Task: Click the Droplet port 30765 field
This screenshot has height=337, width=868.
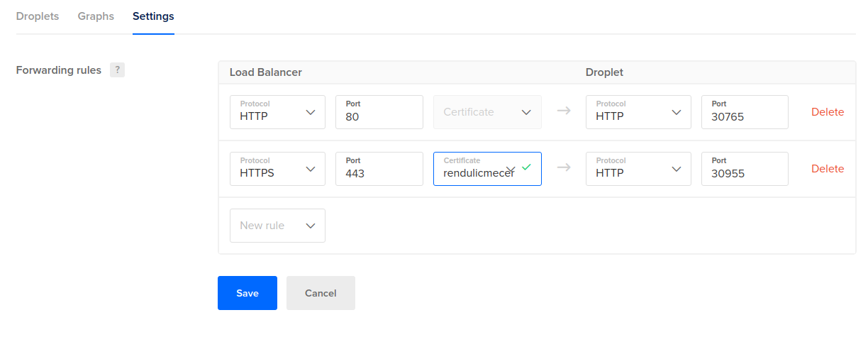Action: click(x=745, y=112)
